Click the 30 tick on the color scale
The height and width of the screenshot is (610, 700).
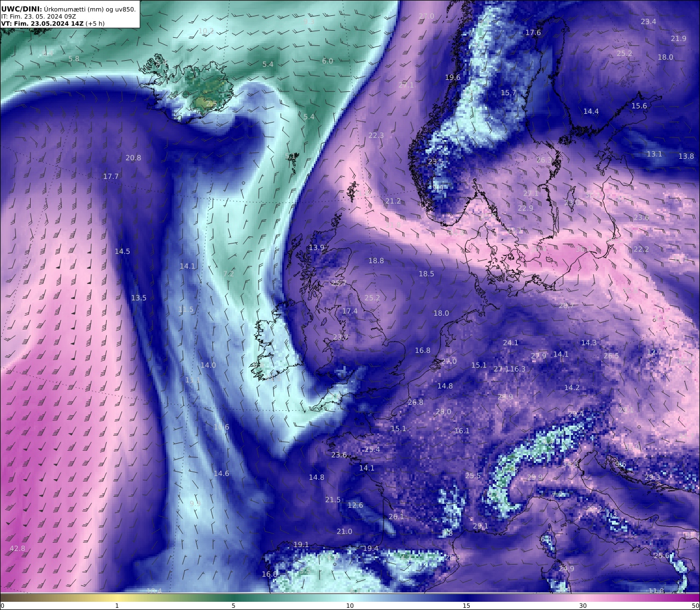(x=583, y=605)
